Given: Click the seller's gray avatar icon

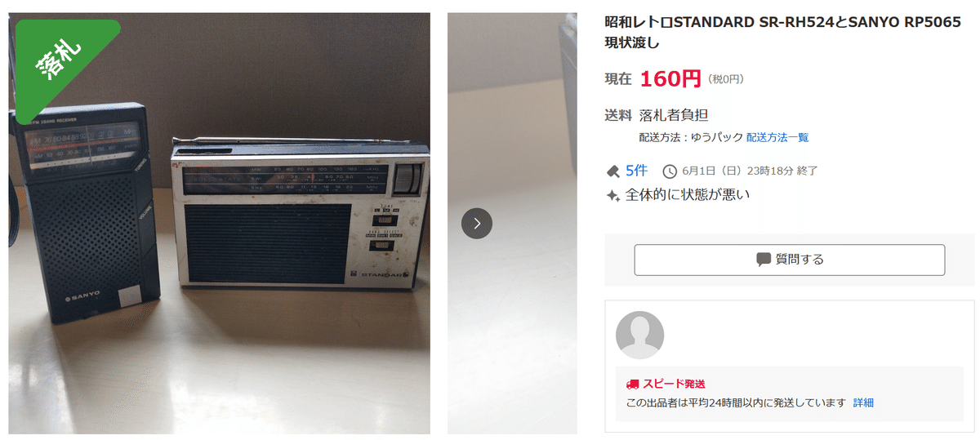Looking at the screenshot, I should pos(639,335).
